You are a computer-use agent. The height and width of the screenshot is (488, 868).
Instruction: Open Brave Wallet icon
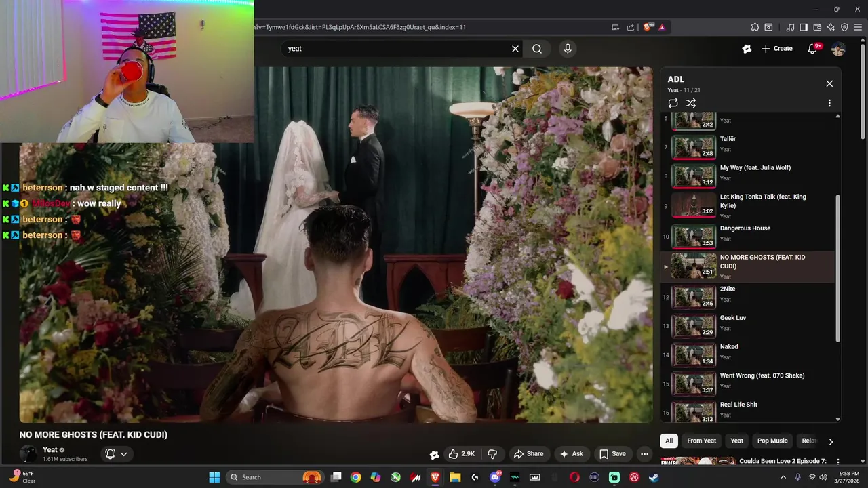(817, 27)
